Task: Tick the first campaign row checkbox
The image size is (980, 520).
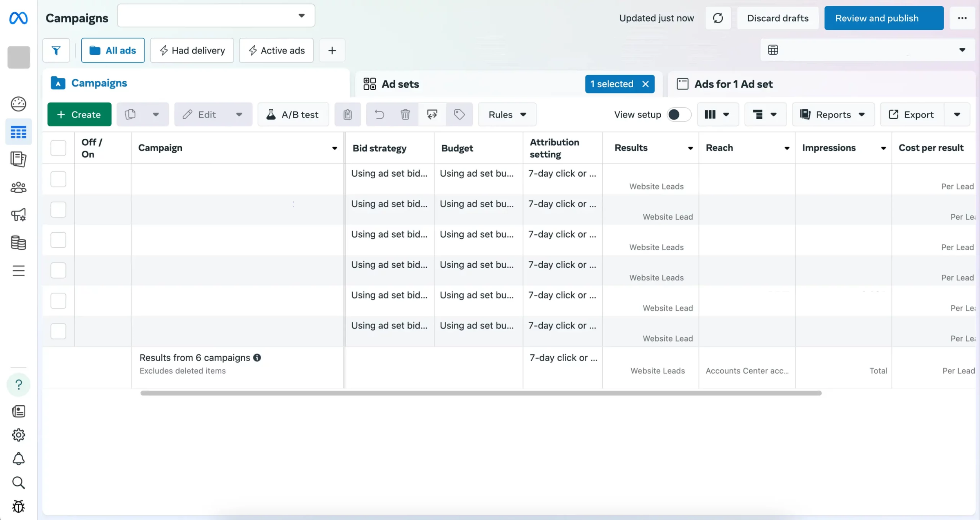Action: (x=58, y=179)
